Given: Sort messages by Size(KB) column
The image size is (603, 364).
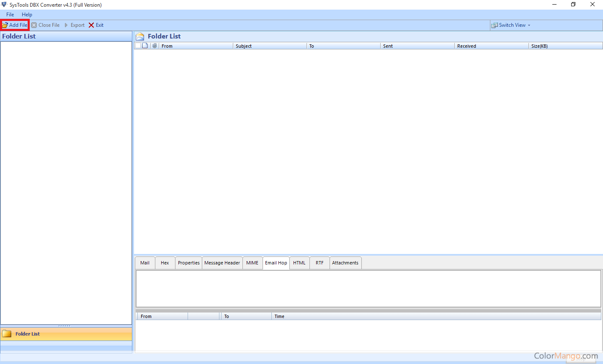Looking at the screenshot, I should pyautogui.click(x=566, y=46).
